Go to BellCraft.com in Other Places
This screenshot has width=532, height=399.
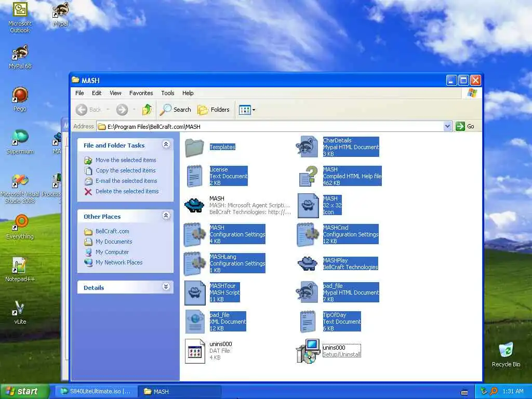112,231
